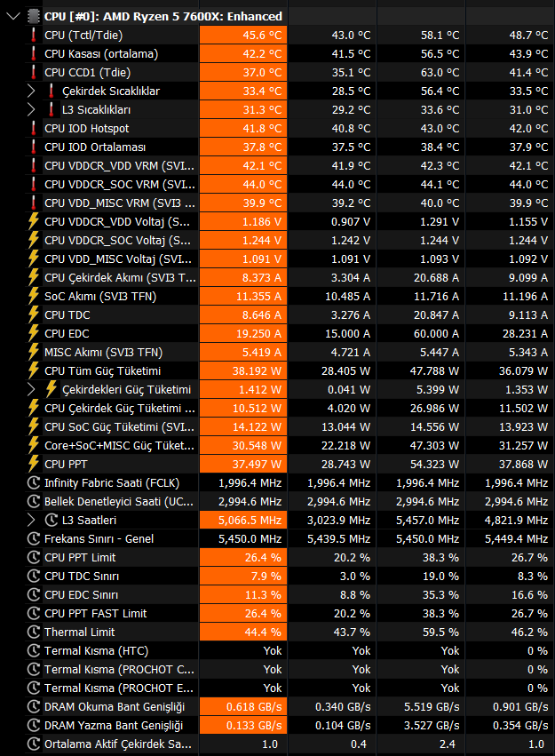Viewport: 555px width, 756px height.
Task: Click the 38.192 W CPU total power value
Action: click(257, 370)
